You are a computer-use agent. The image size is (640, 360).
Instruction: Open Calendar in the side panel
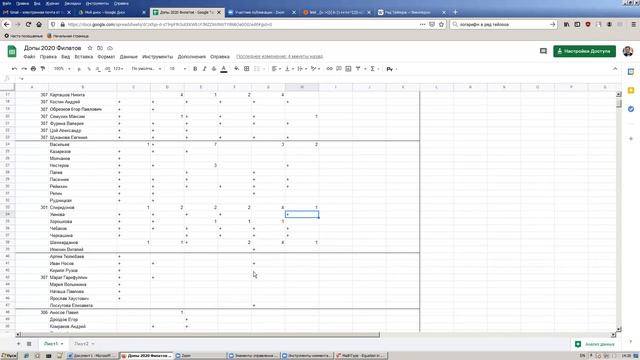[631, 72]
